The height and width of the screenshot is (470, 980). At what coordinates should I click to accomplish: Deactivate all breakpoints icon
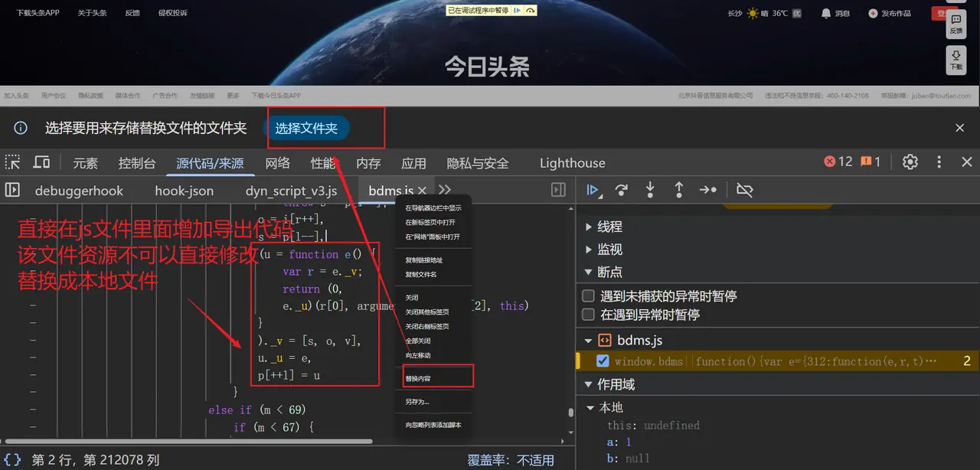pos(744,190)
